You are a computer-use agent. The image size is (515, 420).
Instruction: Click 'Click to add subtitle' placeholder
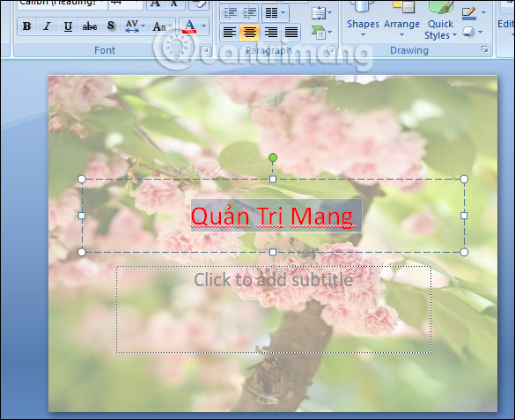(x=273, y=280)
